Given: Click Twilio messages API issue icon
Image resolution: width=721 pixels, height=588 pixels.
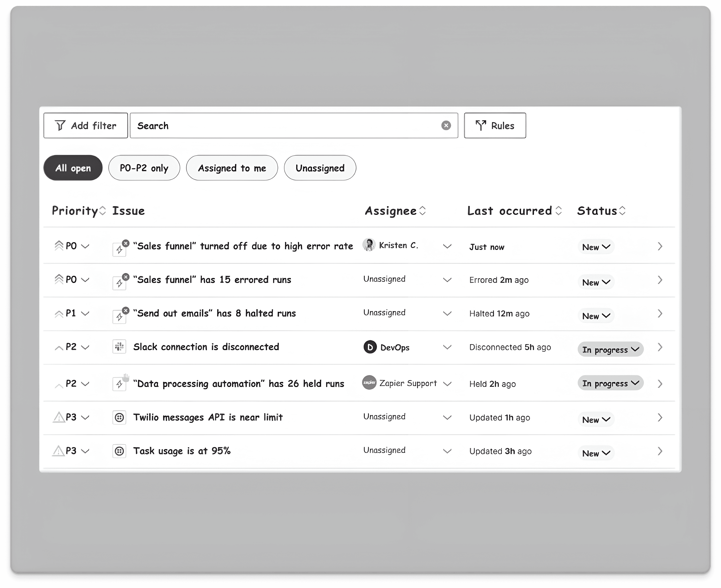Looking at the screenshot, I should click(119, 417).
